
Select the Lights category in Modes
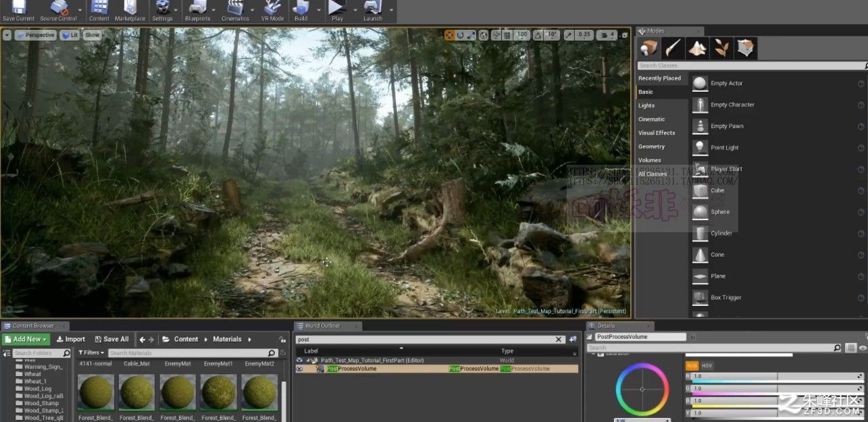[646, 105]
